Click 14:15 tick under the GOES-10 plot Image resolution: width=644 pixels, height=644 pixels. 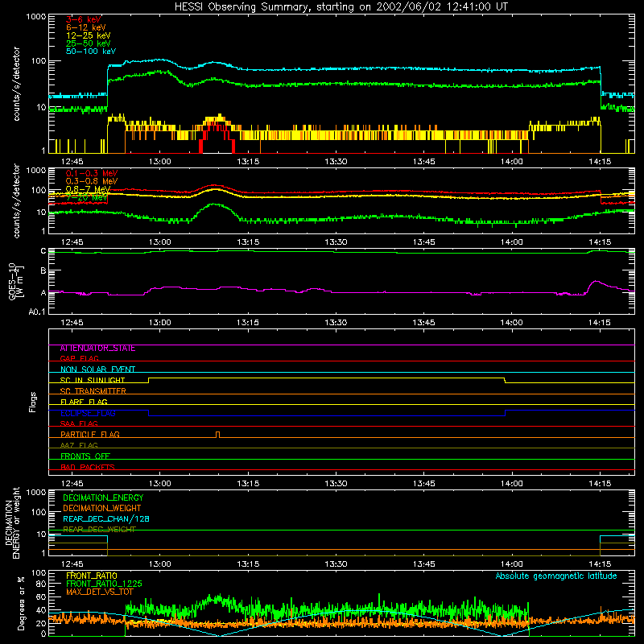[600, 323]
